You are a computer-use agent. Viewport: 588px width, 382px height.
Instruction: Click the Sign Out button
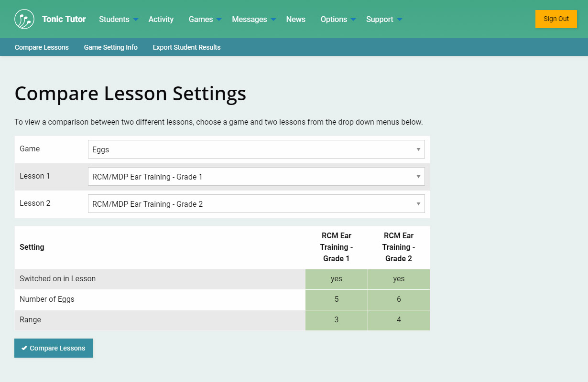(556, 19)
